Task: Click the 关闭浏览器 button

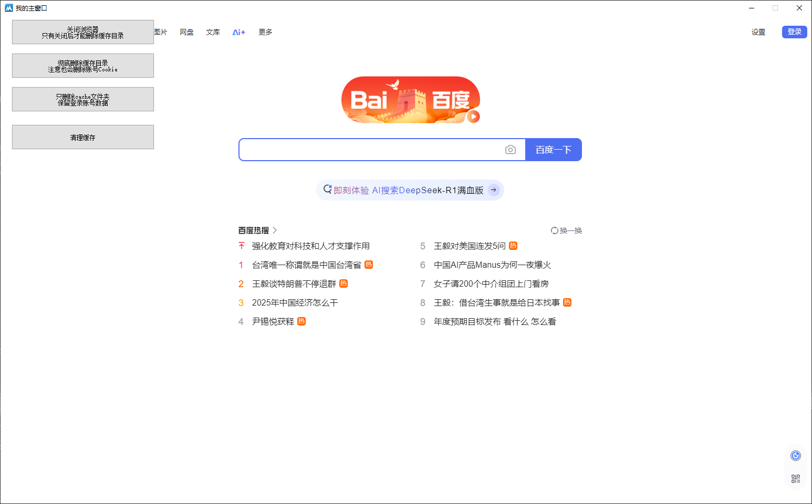Action: [x=83, y=32]
